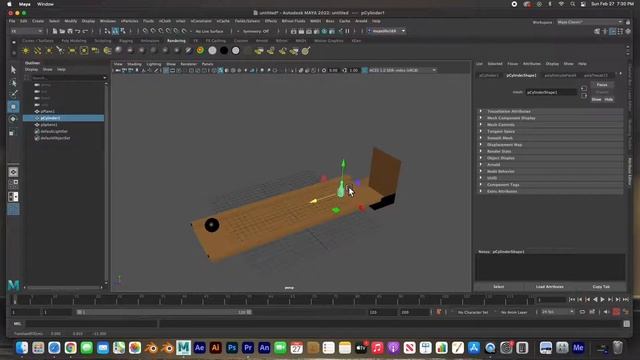Open After Effects from the dock
The height and width of the screenshot is (360, 640).
tap(200, 348)
